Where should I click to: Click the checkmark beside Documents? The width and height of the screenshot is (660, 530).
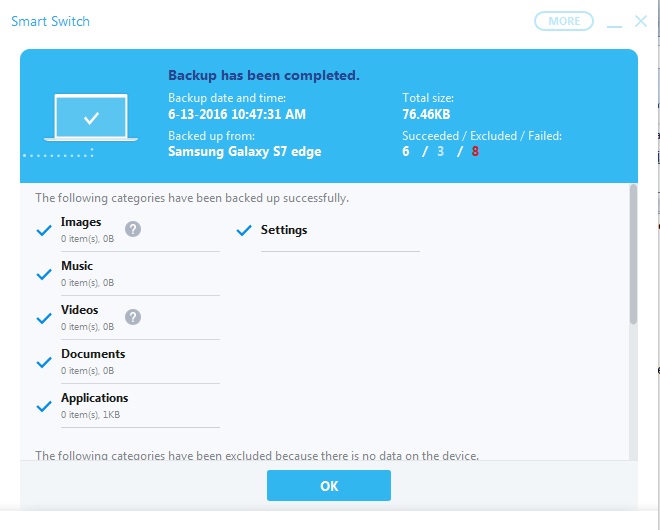click(44, 362)
